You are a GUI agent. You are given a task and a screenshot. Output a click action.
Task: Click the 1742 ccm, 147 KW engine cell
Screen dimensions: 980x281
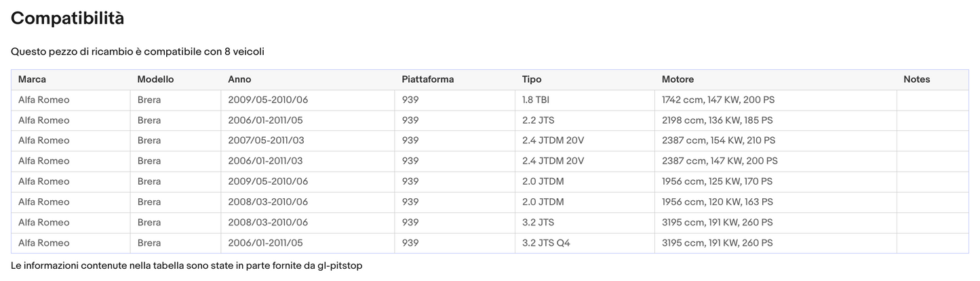(718, 100)
